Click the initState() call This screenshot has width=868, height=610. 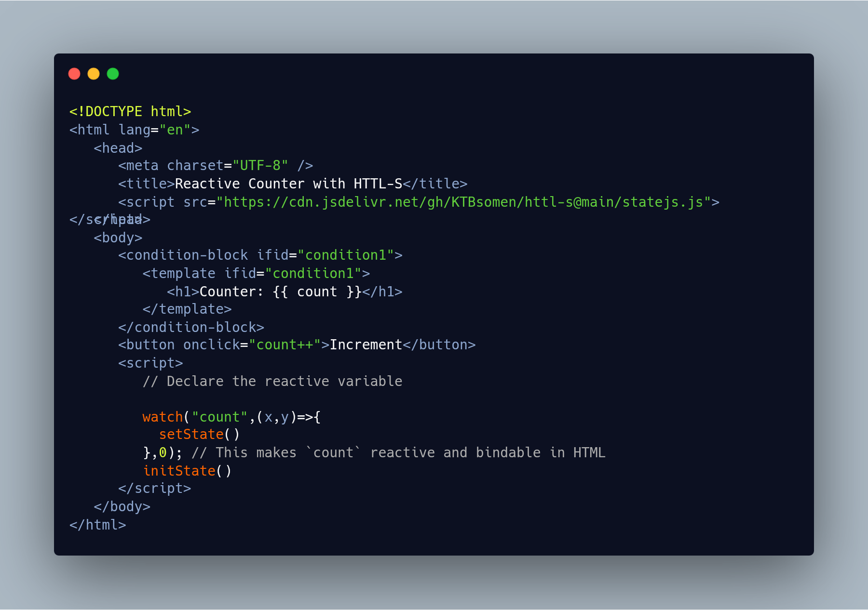(x=187, y=471)
